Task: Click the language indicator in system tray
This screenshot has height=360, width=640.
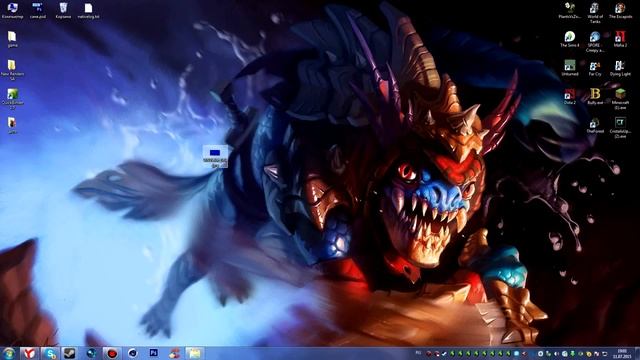Action: [418, 353]
